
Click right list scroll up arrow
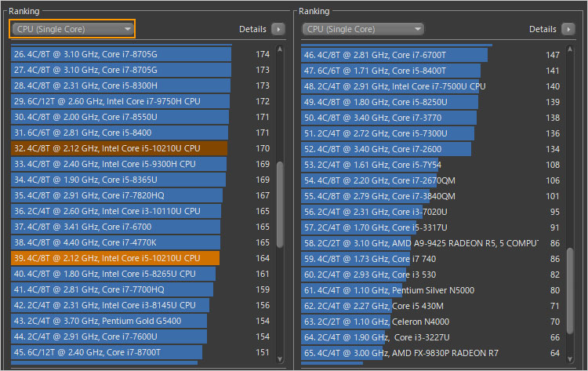570,49
